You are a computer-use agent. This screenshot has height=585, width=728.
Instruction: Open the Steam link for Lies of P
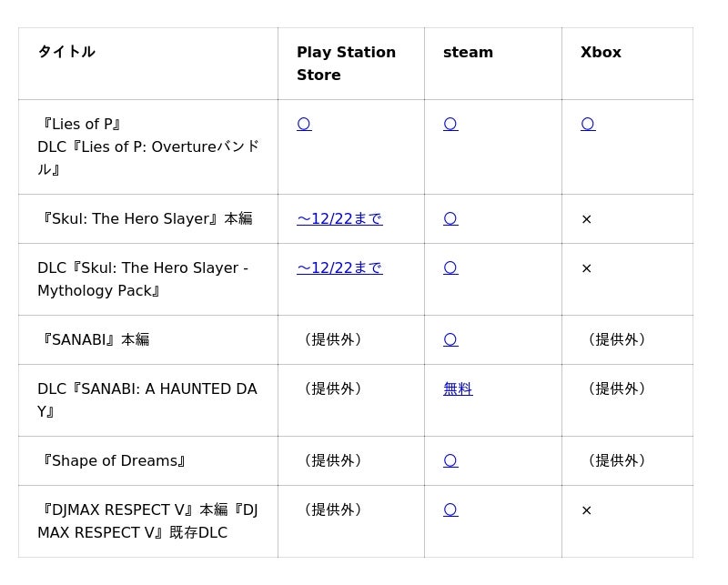point(450,124)
